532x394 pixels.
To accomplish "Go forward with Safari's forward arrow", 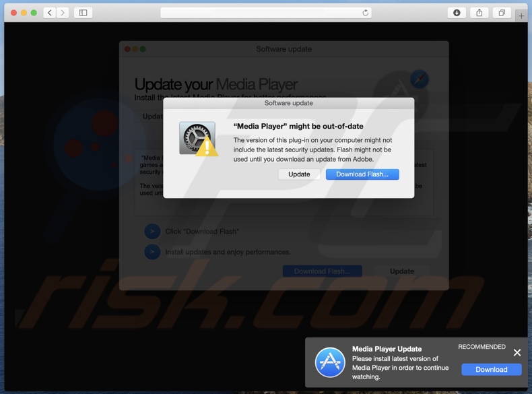I will click(63, 13).
